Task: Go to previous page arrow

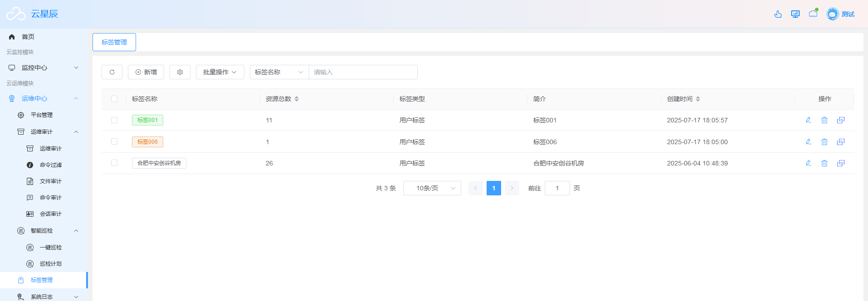Action: tap(476, 188)
